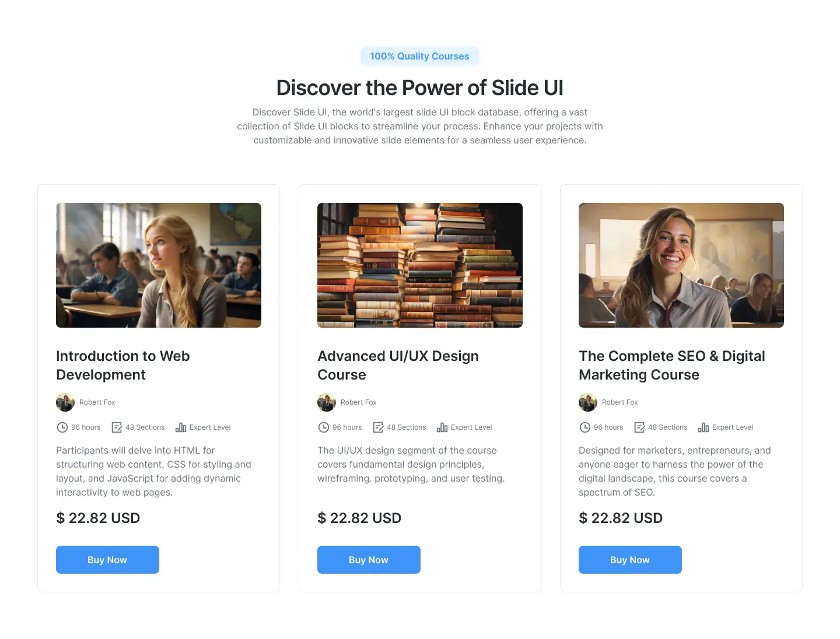Open the classroom thumbnail for Web Development
Image resolution: width=840 pixels, height=639 pixels.
point(159,265)
